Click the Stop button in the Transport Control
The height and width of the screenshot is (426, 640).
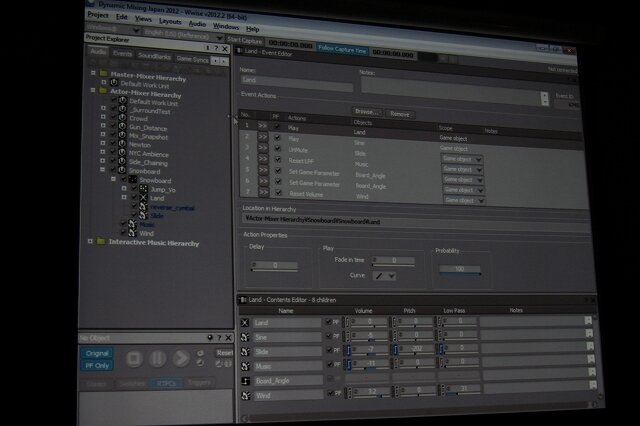point(133,358)
